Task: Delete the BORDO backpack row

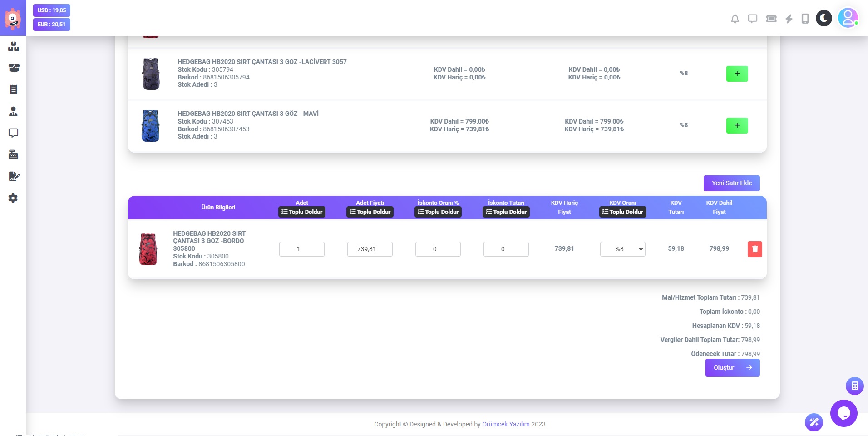Action: pos(755,249)
